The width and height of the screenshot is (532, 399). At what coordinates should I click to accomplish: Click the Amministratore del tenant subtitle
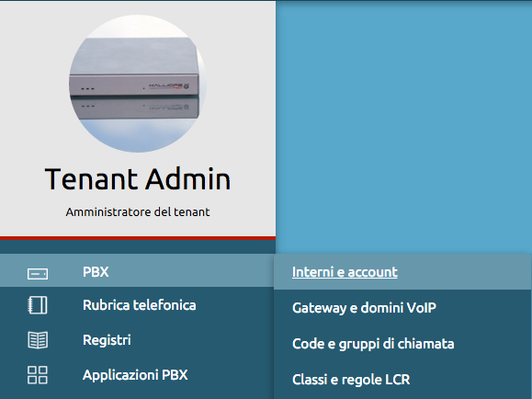138,211
